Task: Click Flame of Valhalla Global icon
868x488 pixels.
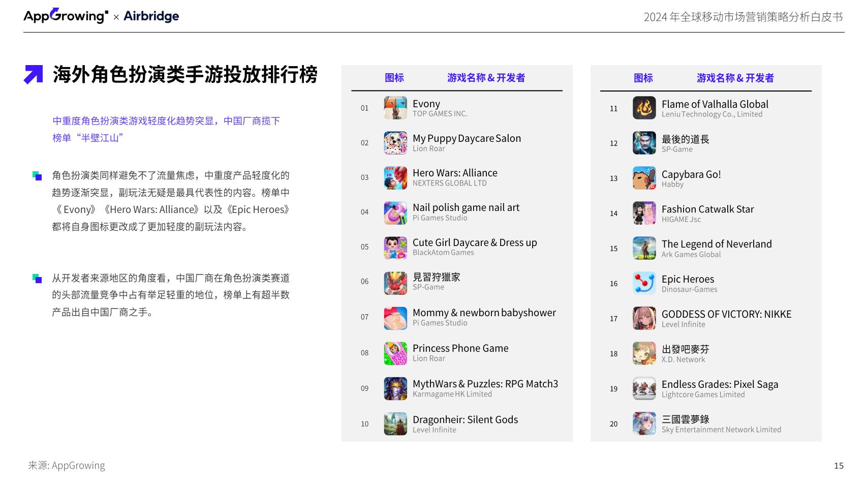Action: [x=644, y=108]
